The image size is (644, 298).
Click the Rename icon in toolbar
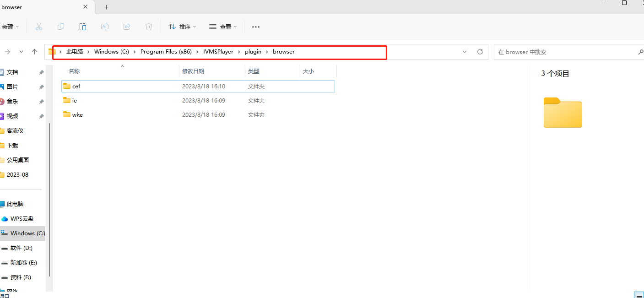point(105,27)
